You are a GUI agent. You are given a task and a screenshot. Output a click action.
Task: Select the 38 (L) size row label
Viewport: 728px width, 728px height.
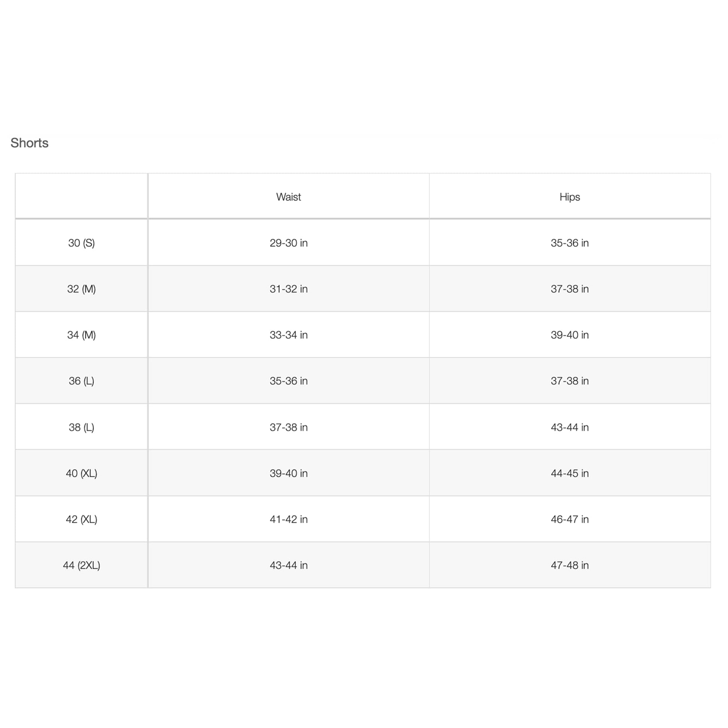click(x=82, y=427)
